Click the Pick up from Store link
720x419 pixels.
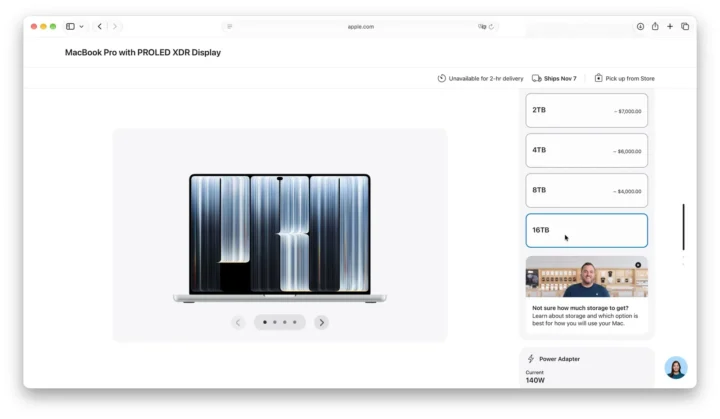point(630,79)
